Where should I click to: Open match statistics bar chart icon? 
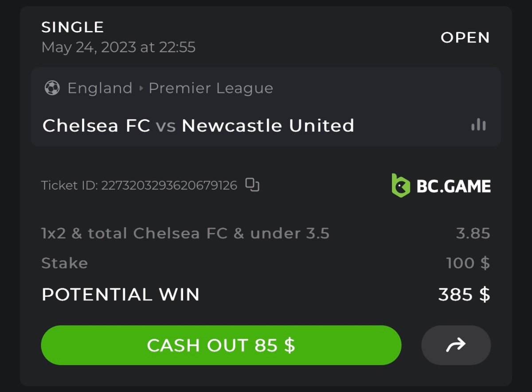coord(478,126)
